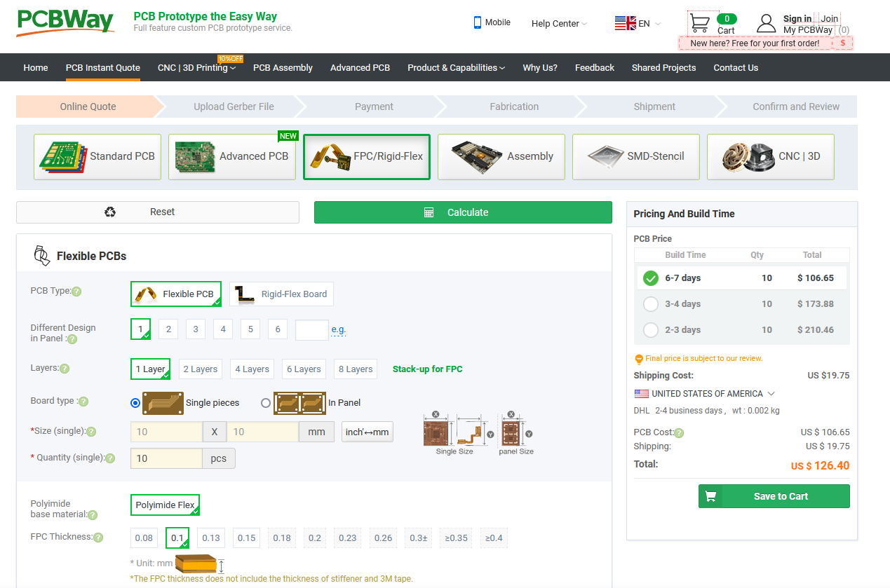Open Why Us? page
Viewport: 890px width, 588px height.
[540, 68]
